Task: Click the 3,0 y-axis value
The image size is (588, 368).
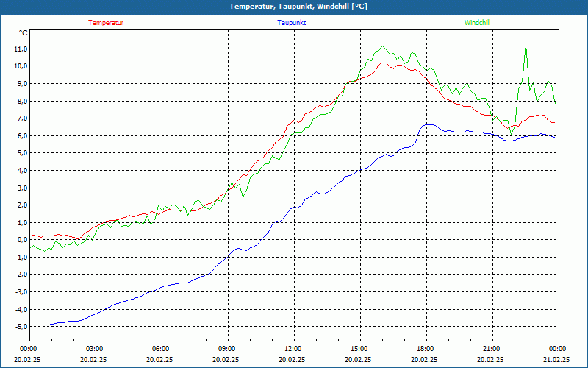Action: coord(22,188)
